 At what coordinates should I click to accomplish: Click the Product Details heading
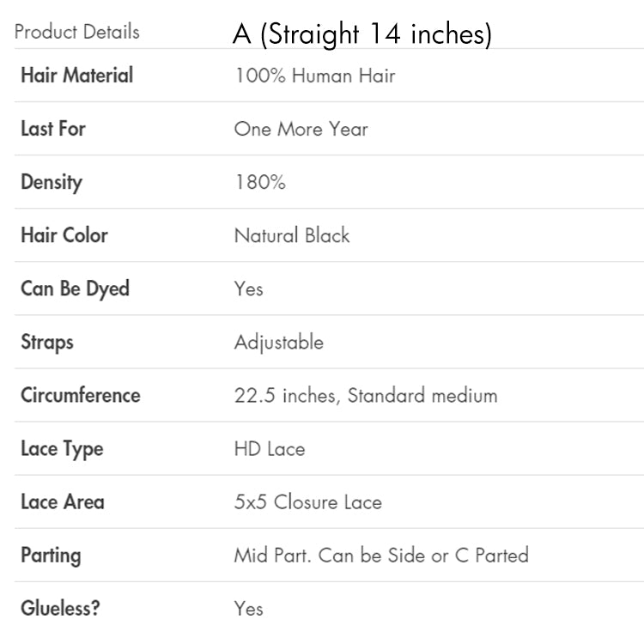(76, 33)
